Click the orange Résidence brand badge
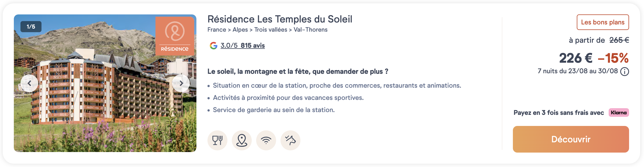 tap(175, 36)
